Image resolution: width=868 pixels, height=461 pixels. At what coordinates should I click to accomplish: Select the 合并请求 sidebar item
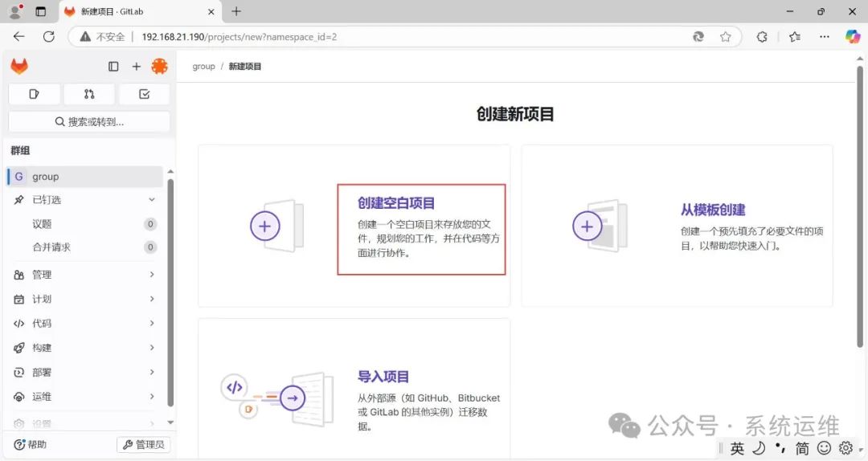coord(51,247)
